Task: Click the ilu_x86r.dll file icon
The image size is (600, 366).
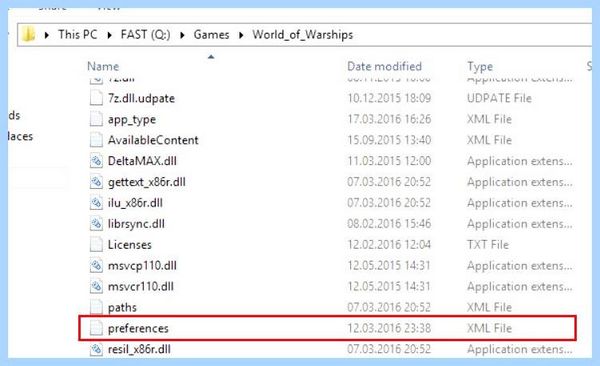Action: pos(96,203)
